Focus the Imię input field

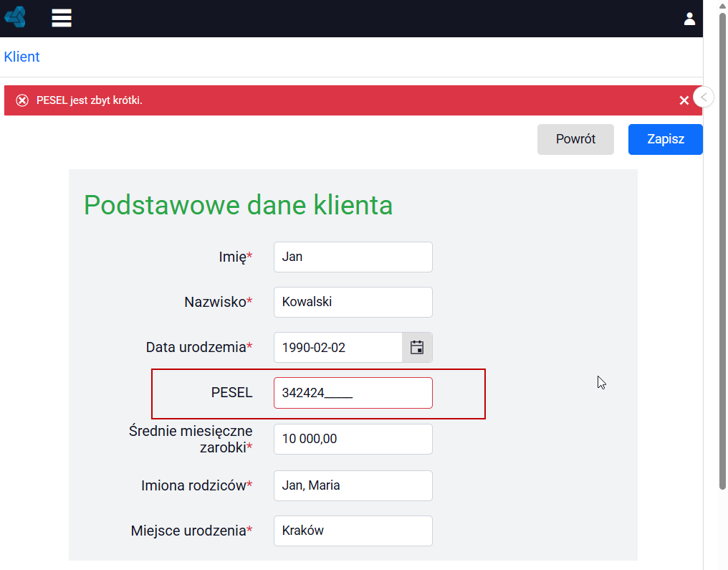[353, 257]
